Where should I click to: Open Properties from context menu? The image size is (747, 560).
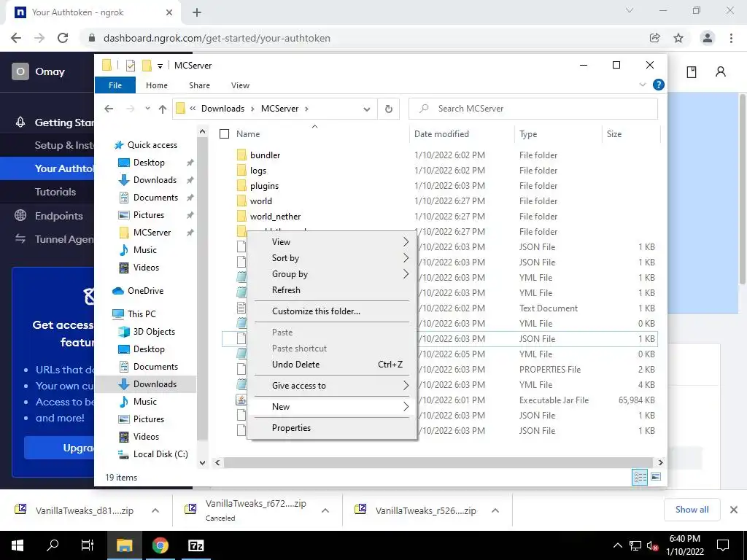(x=332, y=428)
